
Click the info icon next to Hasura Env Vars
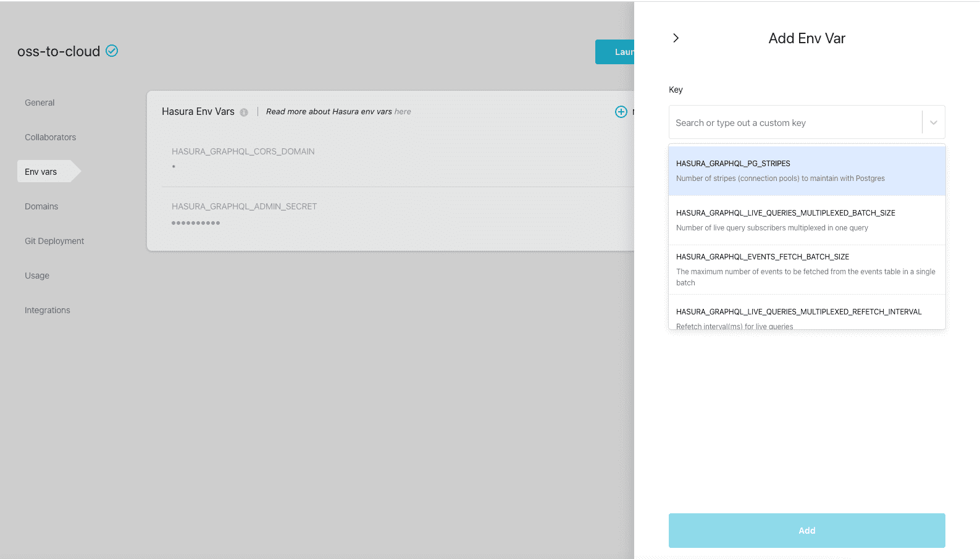point(244,112)
